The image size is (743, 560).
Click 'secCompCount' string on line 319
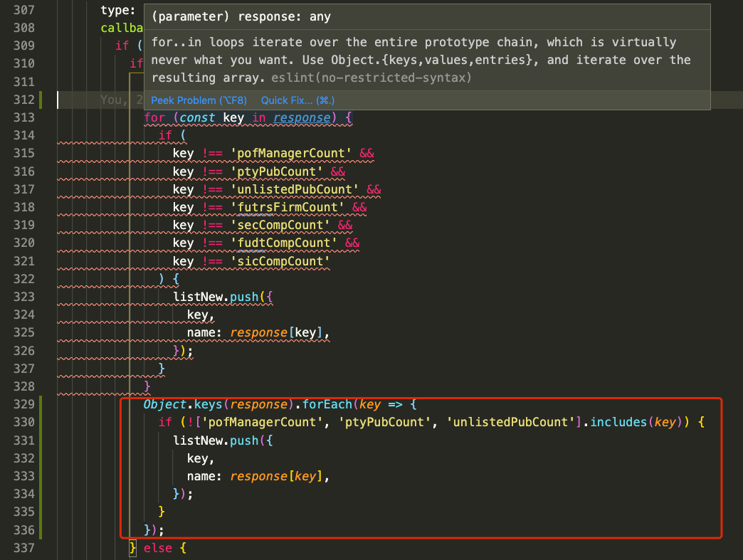click(280, 225)
